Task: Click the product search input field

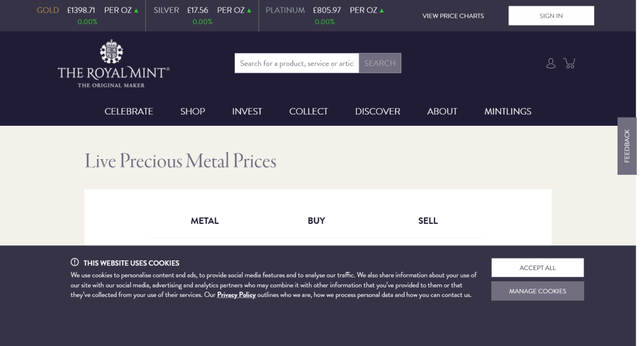Action: click(x=296, y=63)
